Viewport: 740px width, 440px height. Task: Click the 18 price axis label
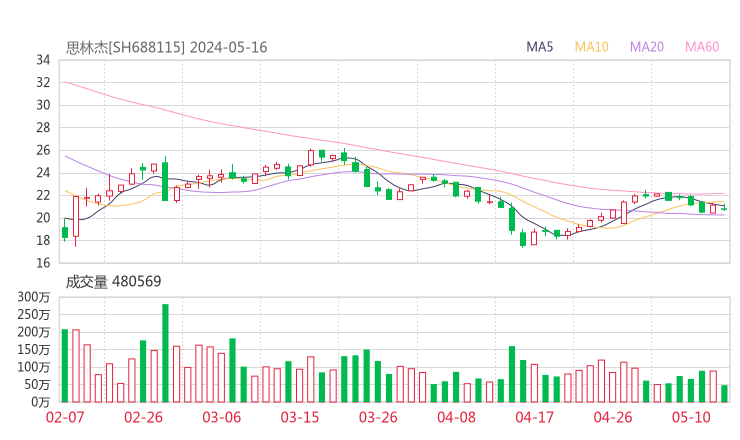43,240
